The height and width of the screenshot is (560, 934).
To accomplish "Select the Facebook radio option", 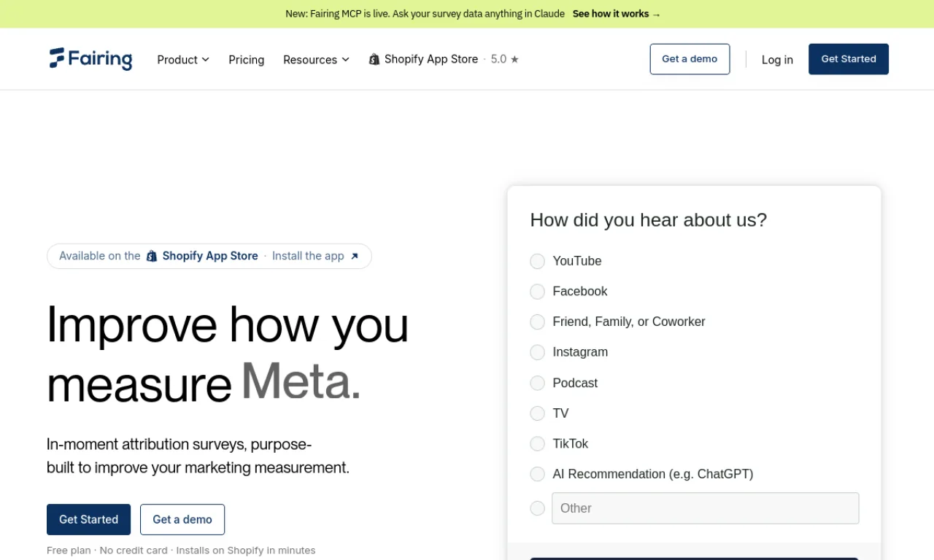I will point(537,292).
